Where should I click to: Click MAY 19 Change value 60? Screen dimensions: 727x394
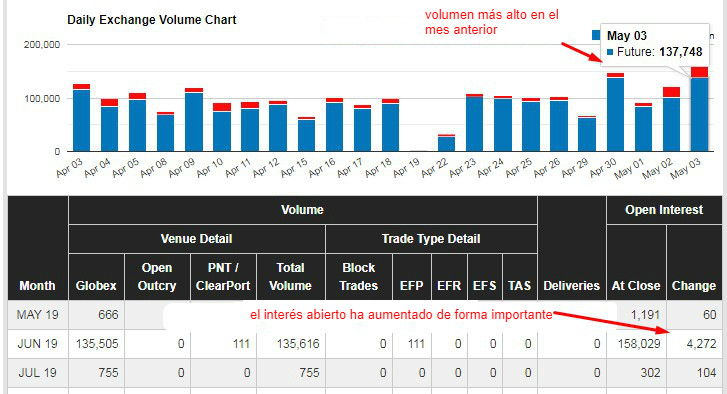(709, 315)
